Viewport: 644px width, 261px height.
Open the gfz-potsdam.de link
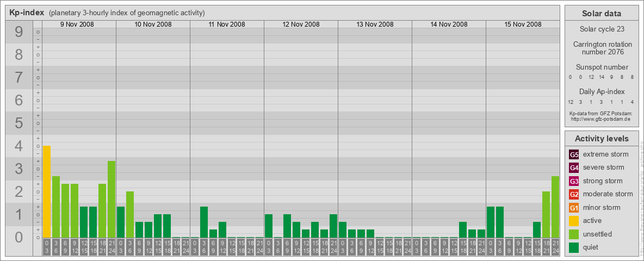point(600,119)
